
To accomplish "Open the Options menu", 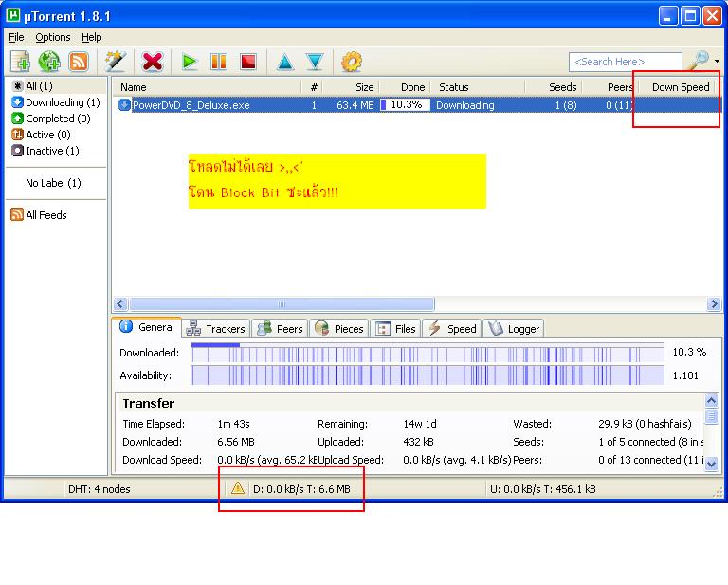I will (x=53, y=37).
